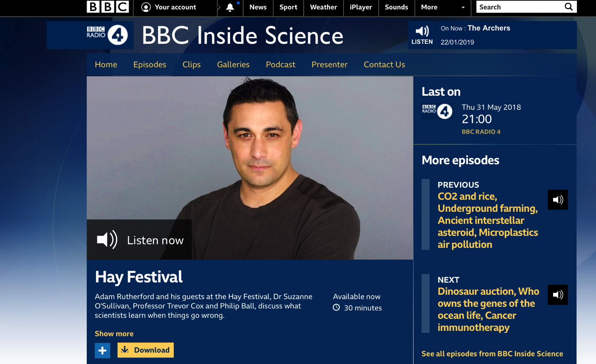Expand the description with Show more
The height and width of the screenshot is (364, 596).
coord(114,334)
